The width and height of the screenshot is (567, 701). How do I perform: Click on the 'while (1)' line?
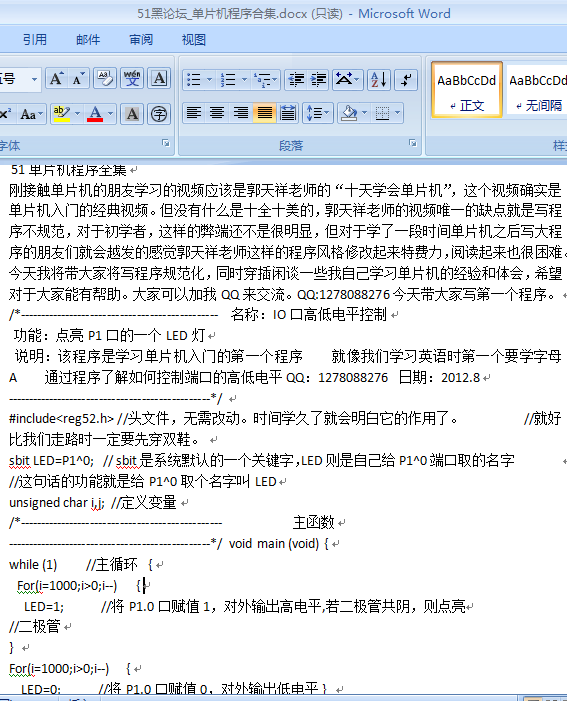(x=33, y=565)
